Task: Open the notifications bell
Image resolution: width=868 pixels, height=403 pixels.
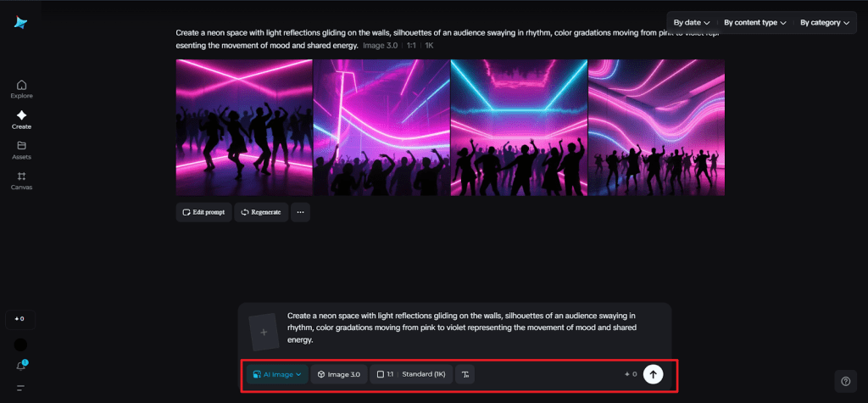Action: pos(21,366)
